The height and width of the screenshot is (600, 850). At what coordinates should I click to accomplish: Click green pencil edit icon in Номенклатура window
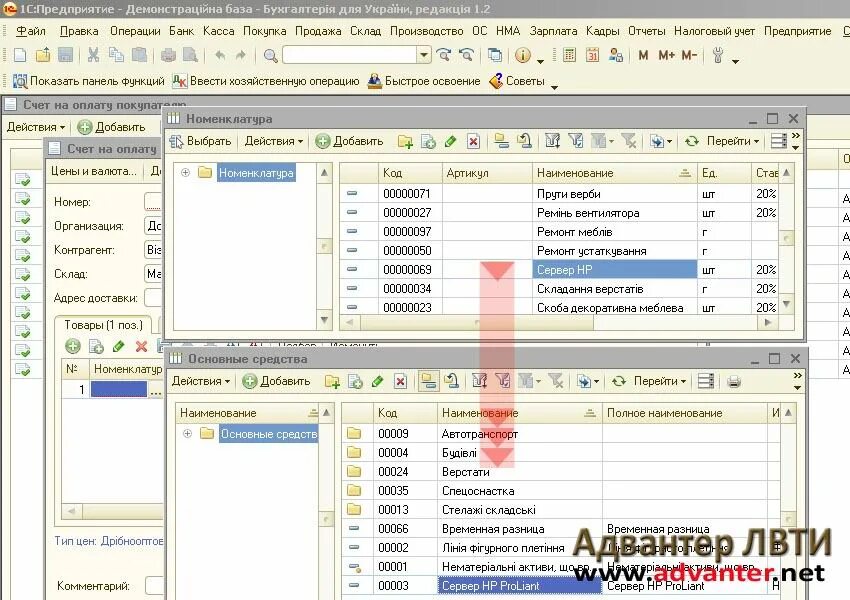point(450,141)
